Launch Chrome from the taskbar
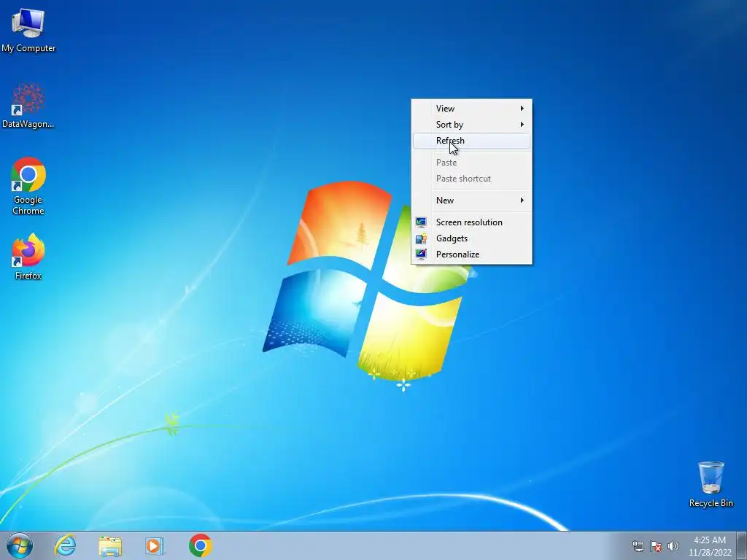The image size is (747, 560). (200, 545)
